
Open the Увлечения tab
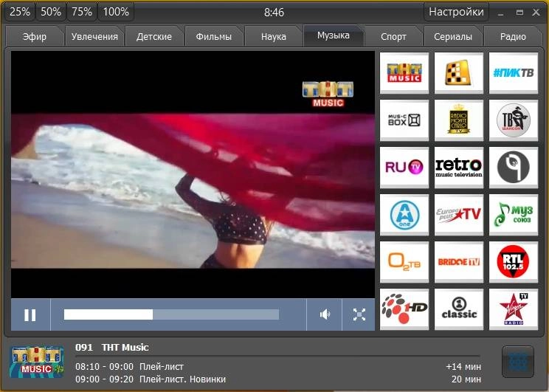94,36
